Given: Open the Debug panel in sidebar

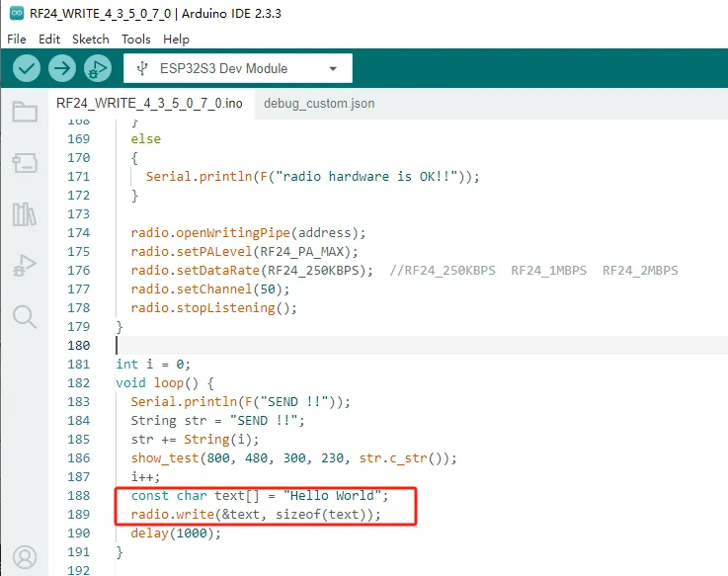Looking at the screenshot, I should click(x=25, y=265).
